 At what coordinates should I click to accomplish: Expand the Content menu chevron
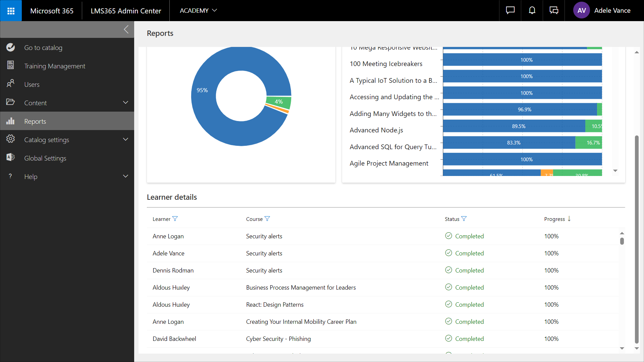pyautogui.click(x=125, y=103)
